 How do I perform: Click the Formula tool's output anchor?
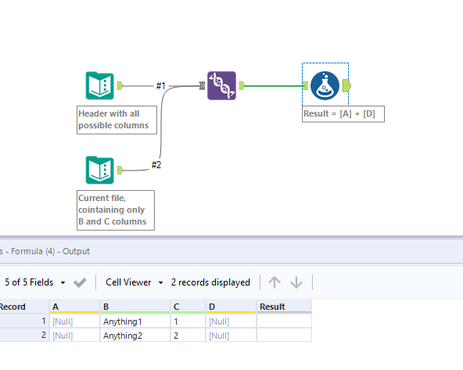[x=347, y=86]
